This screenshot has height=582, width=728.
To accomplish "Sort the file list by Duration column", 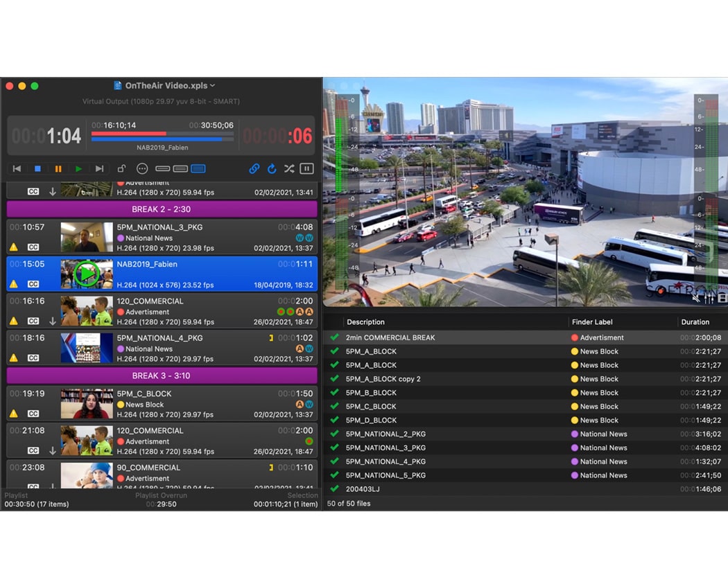I will pos(695,321).
